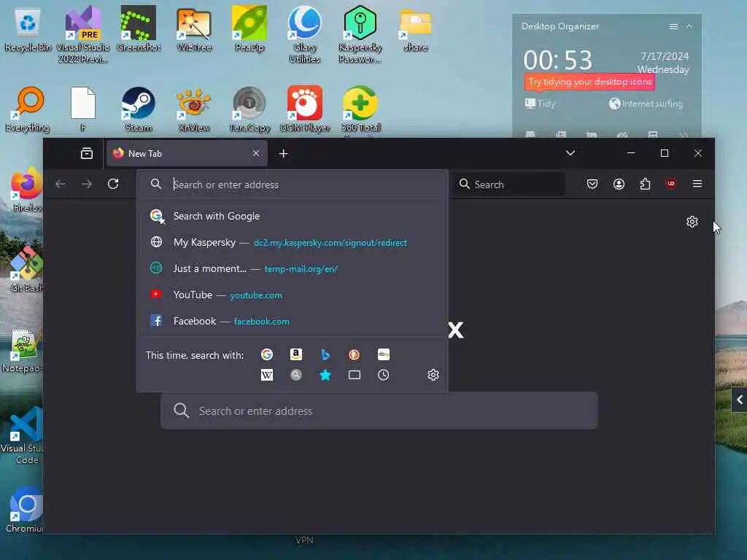747x560 pixels.
Task: Click Internet surfing in Desktop Organizer
Action: (x=646, y=104)
